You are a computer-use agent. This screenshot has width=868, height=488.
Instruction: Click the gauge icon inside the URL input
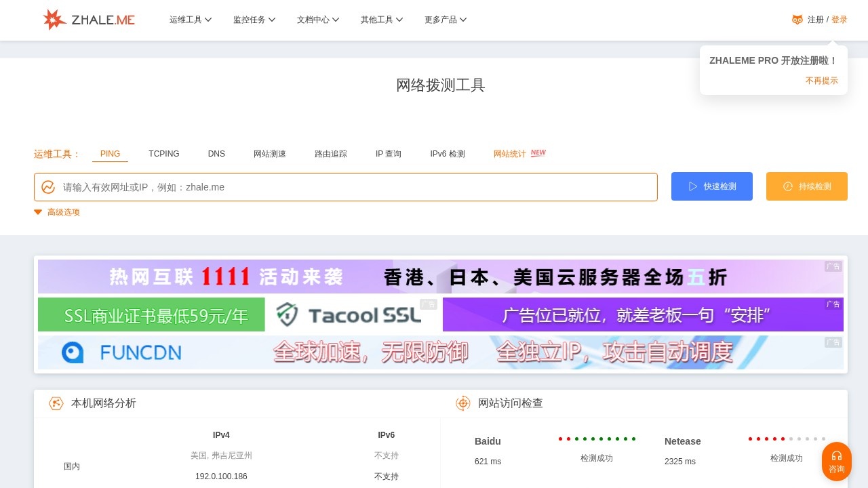[x=48, y=187]
